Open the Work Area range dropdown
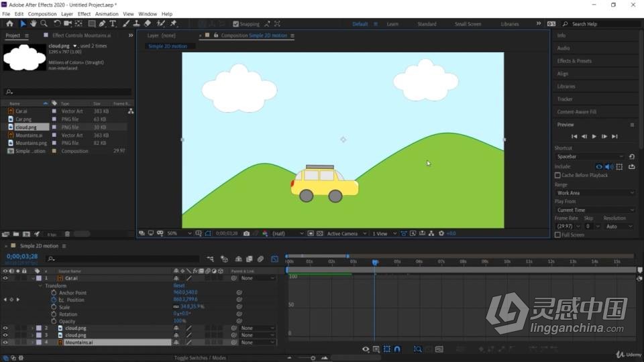 click(595, 193)
